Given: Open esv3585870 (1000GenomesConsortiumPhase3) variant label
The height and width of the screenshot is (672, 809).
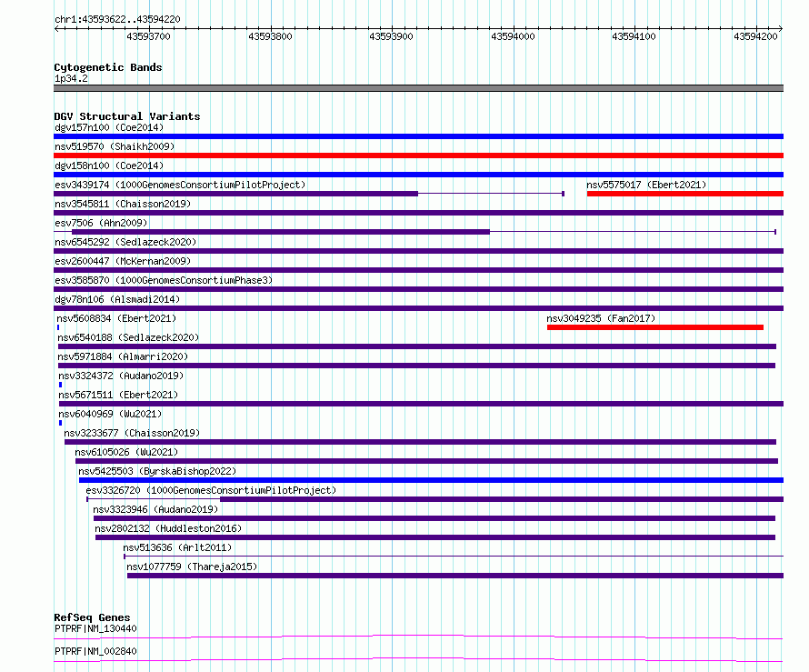Looking at the screenshot, I should tap(164, 280).
